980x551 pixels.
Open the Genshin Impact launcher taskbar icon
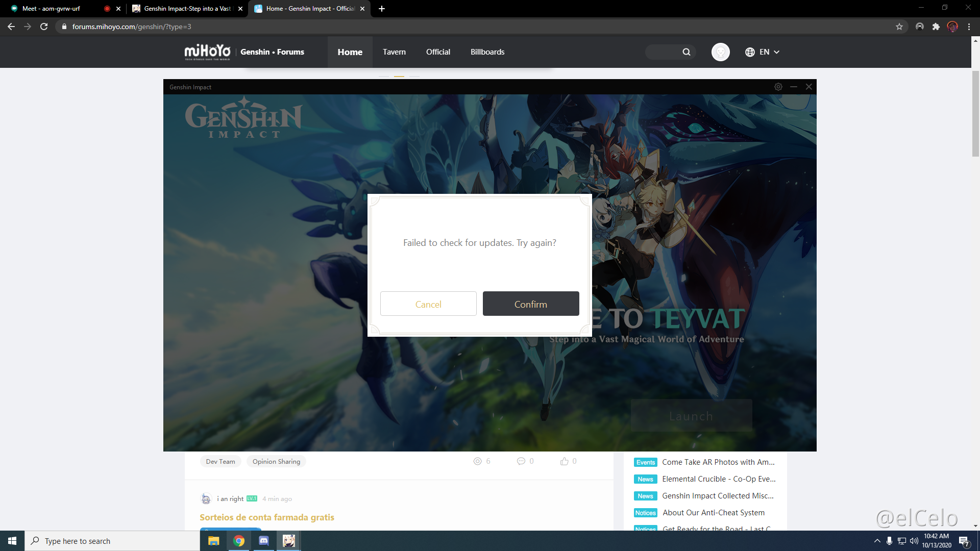click(x=288, y=540)
